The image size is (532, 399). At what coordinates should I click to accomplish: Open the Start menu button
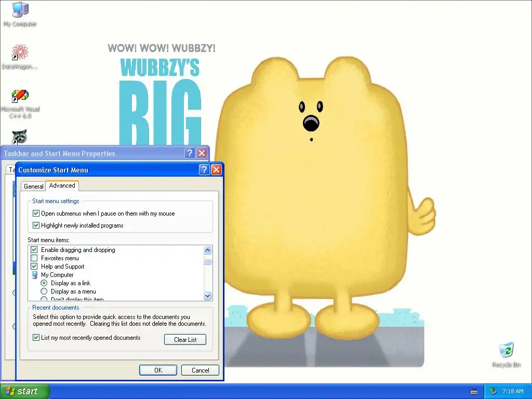coord(25,391)
